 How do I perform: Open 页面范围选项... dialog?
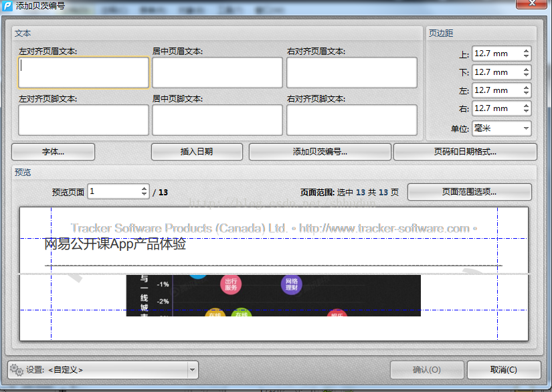[x=469, y=192]
